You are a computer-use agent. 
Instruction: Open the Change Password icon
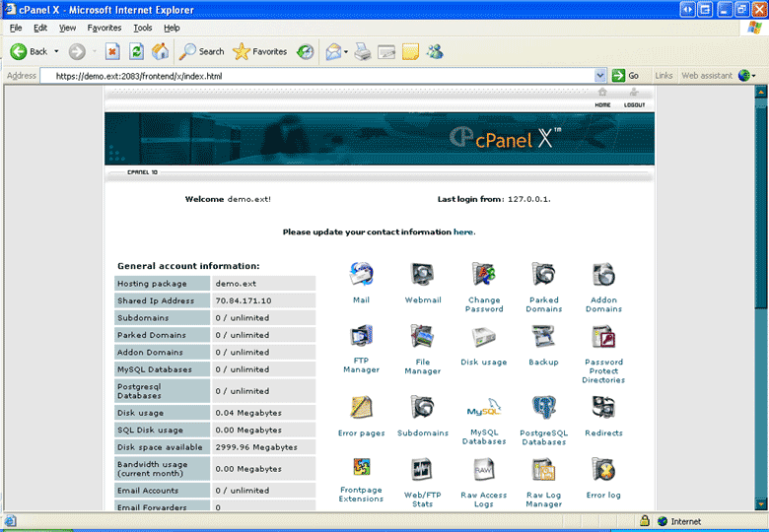483,274
